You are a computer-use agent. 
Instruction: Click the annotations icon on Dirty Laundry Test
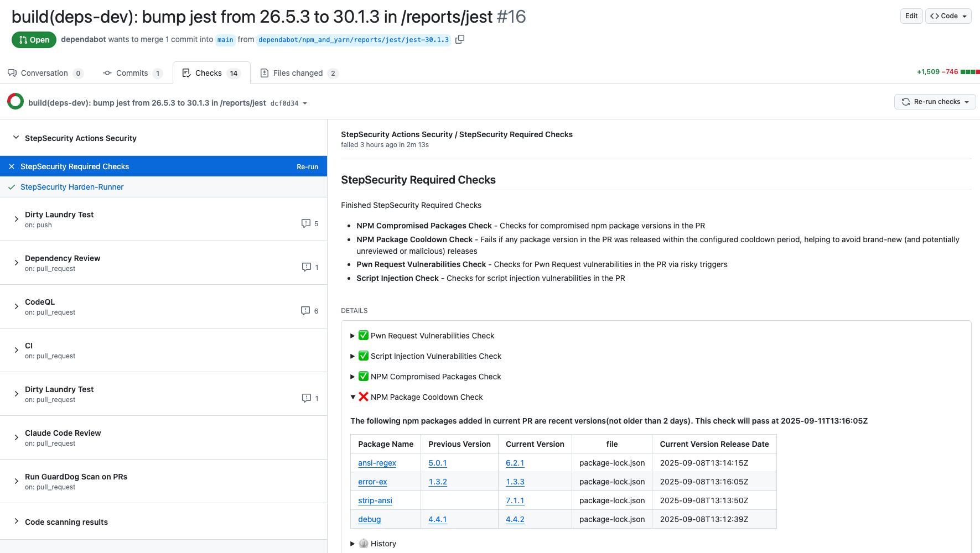point(305,223)
